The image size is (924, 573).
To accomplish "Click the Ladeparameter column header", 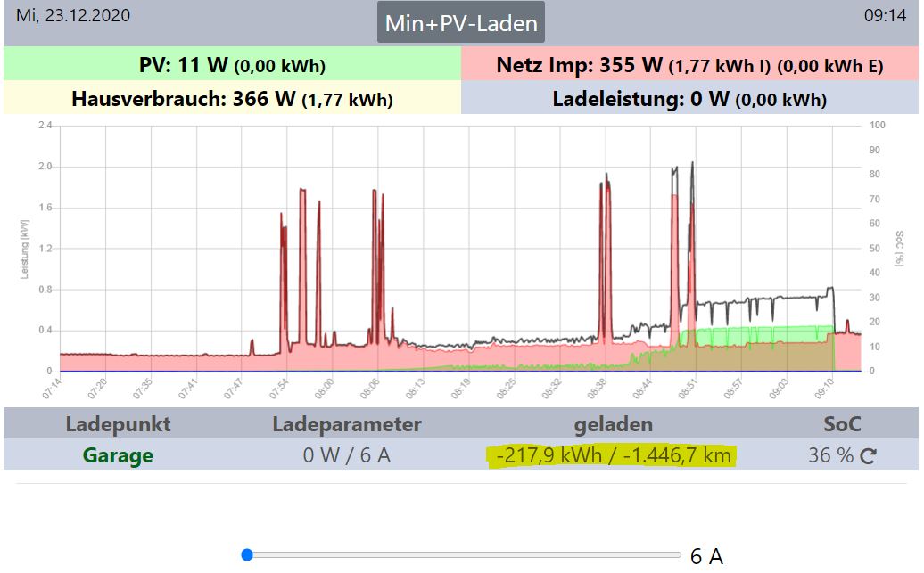I will [x=346, y=424].
